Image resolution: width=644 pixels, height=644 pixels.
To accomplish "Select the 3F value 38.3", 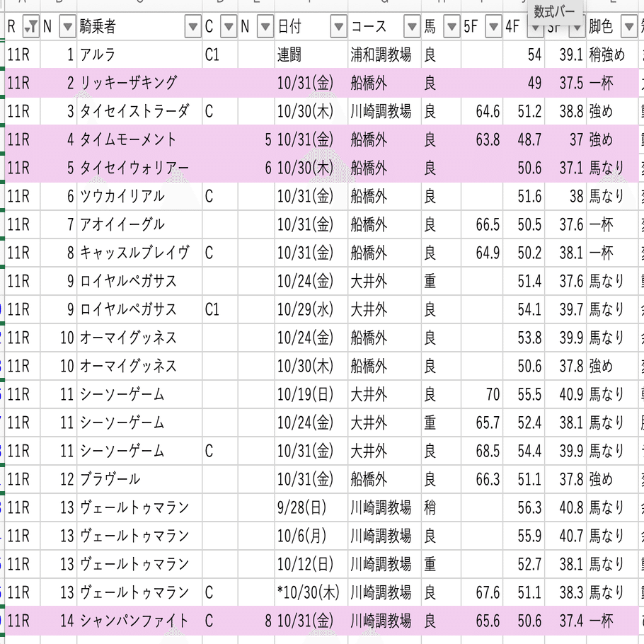I will (565, 592).
